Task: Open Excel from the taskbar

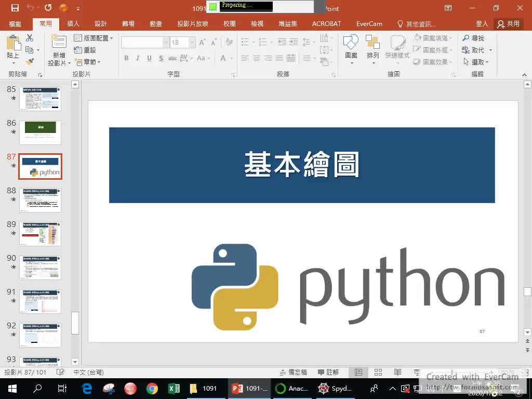Action: [174, 389]
